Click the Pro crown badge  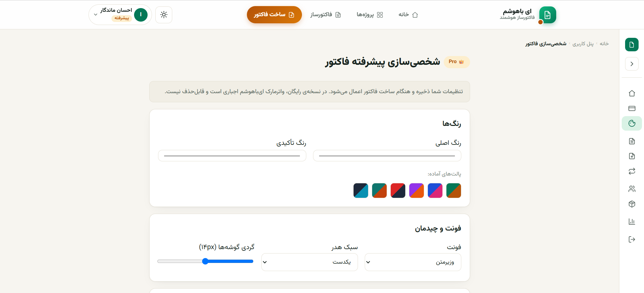click(457, 62)
